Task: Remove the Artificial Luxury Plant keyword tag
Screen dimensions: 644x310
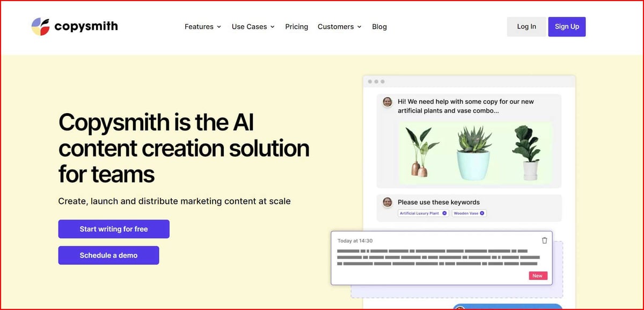Action: coord(444,213)
